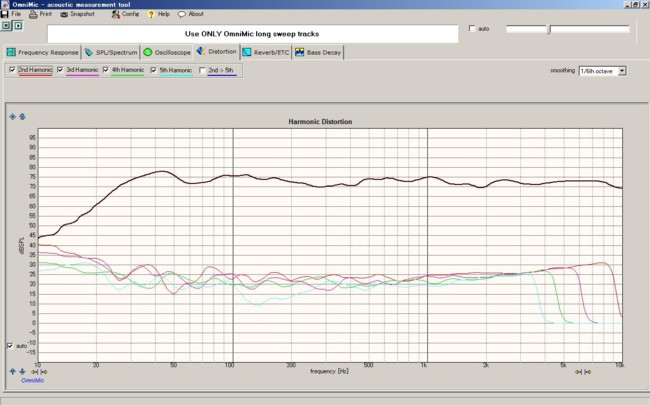Open the File menu
Screen dimensions: 650x406
point(11,14)
